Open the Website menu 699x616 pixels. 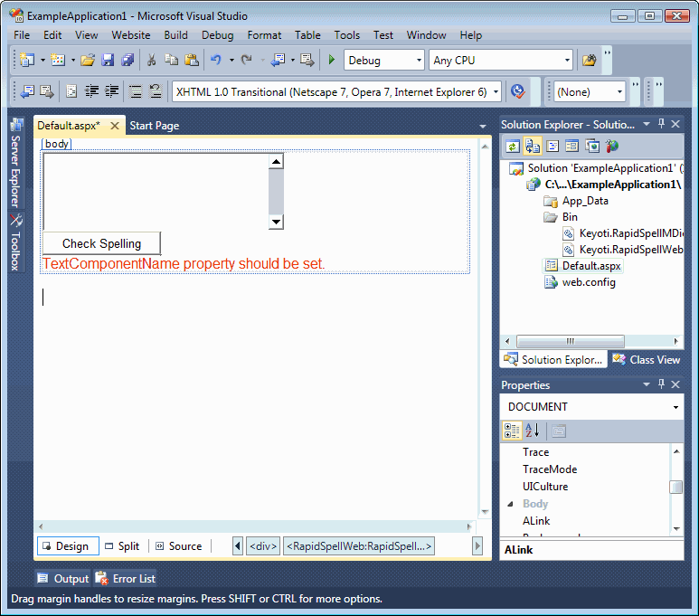click(130, 34)
